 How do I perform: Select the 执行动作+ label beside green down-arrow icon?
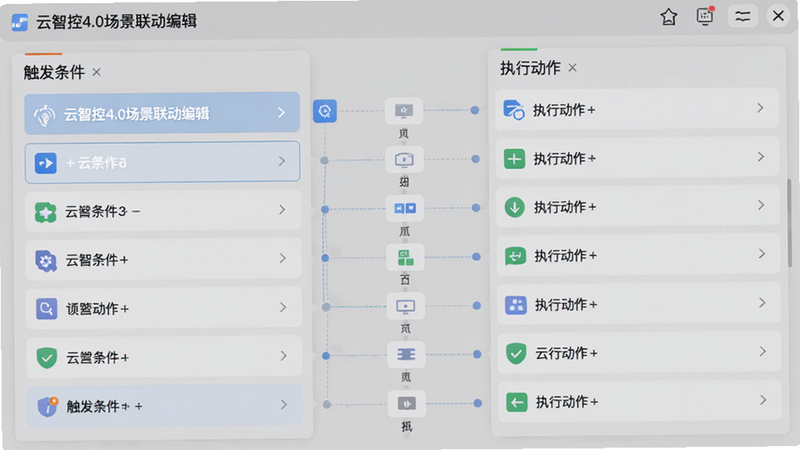[x=565, y=207]
